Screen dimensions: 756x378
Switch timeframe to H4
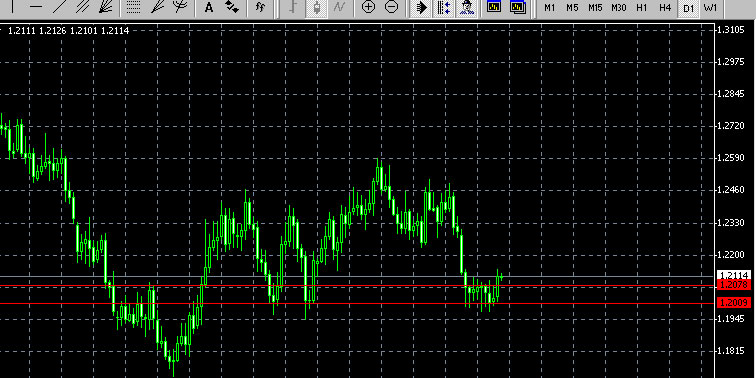point(665,8)
